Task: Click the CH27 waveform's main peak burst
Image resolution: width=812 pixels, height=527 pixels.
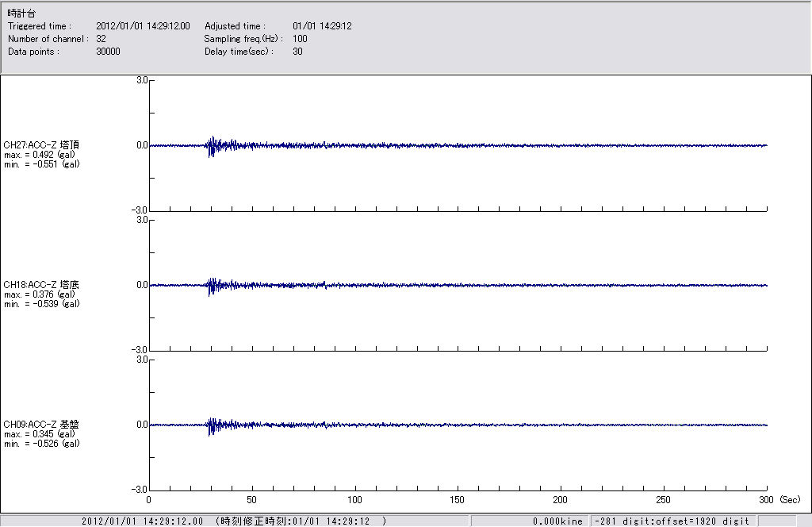Action: pos(212,145)
